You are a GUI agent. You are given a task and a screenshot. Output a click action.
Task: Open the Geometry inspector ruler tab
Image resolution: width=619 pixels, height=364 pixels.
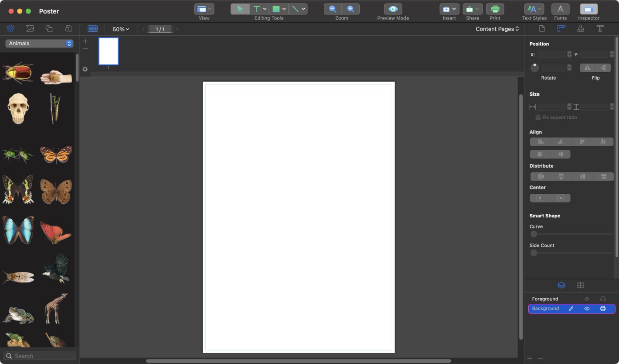(x=561, y=28)
